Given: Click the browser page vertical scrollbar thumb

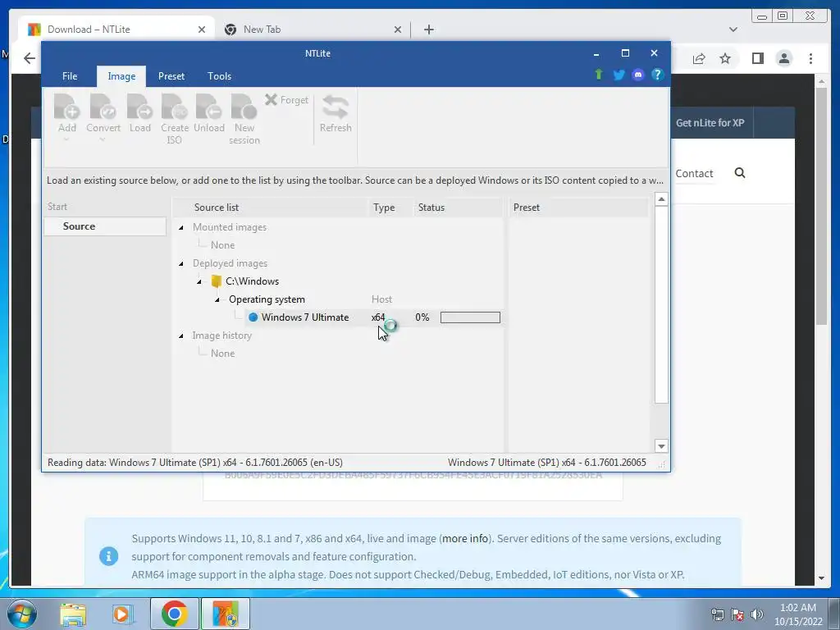Looking at the screenshot, I should pyautogui.click(x=821, y=206).
